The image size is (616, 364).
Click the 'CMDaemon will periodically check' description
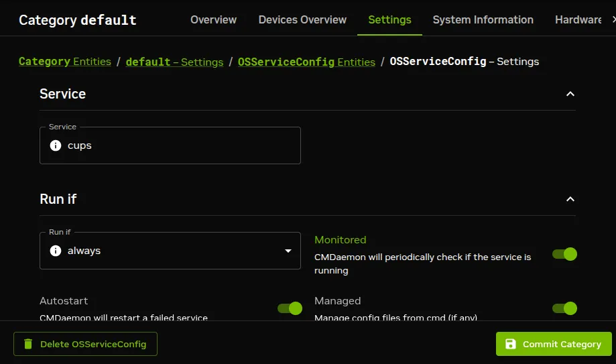tap(422, 263)
